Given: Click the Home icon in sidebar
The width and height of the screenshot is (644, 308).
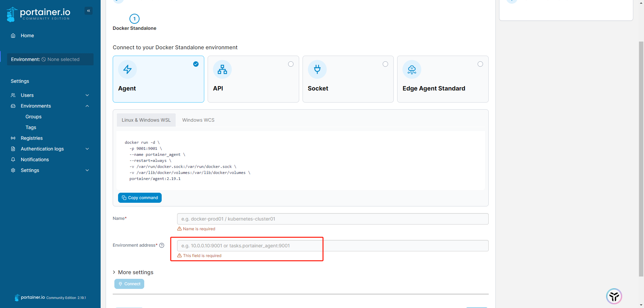Looking at the screenshot, I should (x=13, y=36).
